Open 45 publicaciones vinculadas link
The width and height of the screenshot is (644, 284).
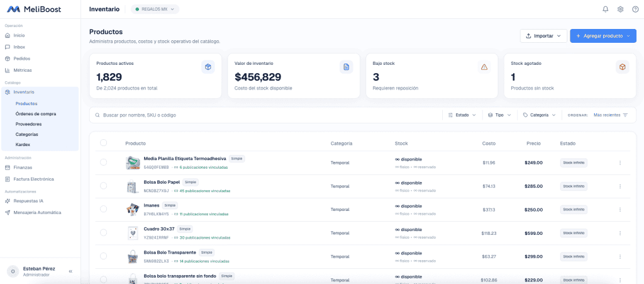coord(202,191)
